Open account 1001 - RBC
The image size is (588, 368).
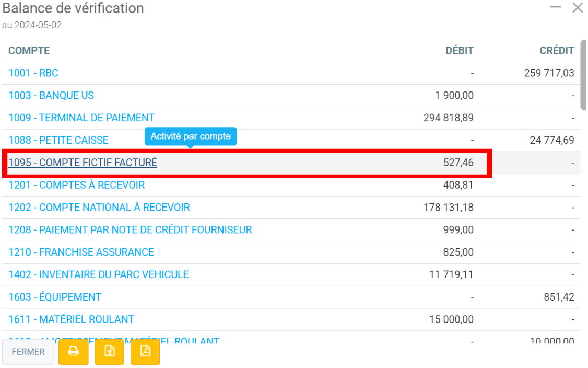(33, 73)
